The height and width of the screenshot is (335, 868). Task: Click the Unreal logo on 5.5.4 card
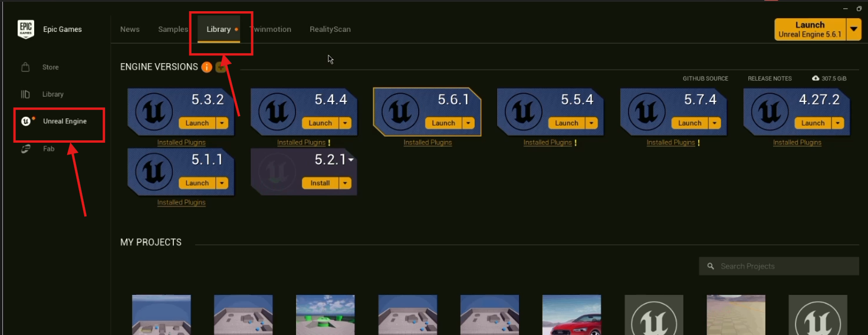(524, 111)
